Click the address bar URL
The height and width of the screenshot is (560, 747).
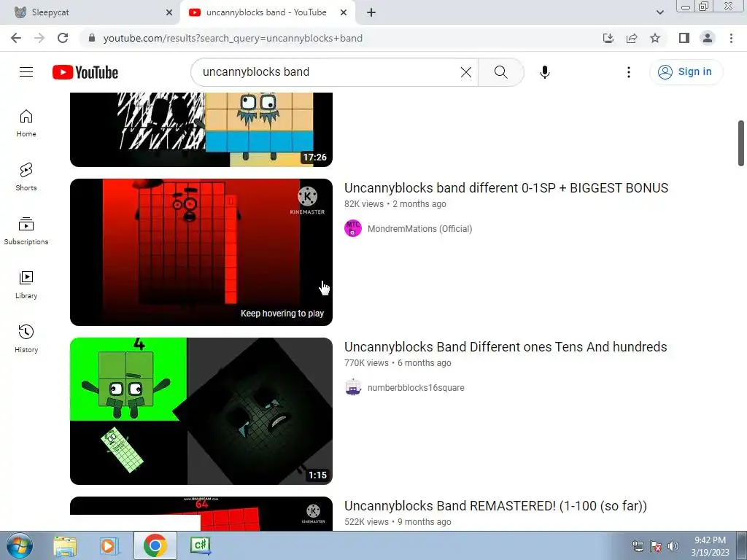coord(233,38)
